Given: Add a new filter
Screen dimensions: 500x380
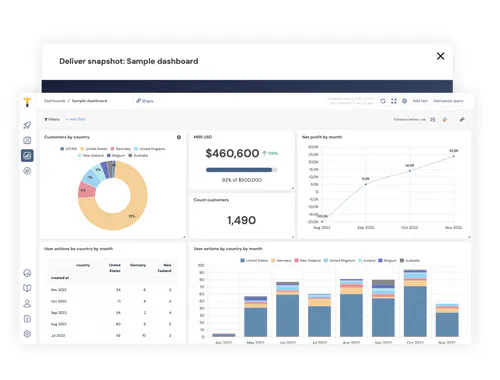Looking at the screenshot, I should pos(76,119).
